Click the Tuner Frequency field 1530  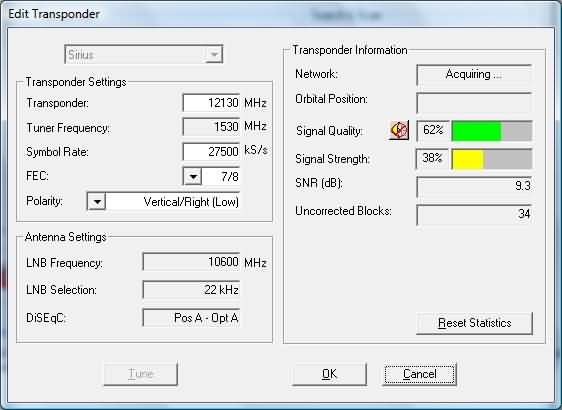(211, 127)
